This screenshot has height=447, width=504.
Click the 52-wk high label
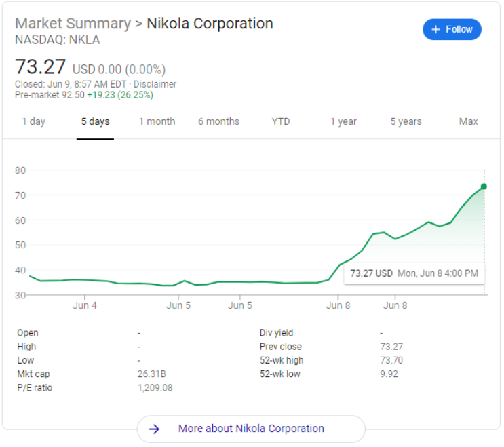[282, 360]
